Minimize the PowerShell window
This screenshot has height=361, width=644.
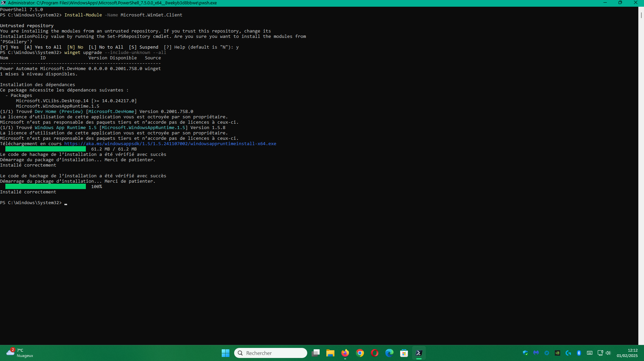click(605, 3)
